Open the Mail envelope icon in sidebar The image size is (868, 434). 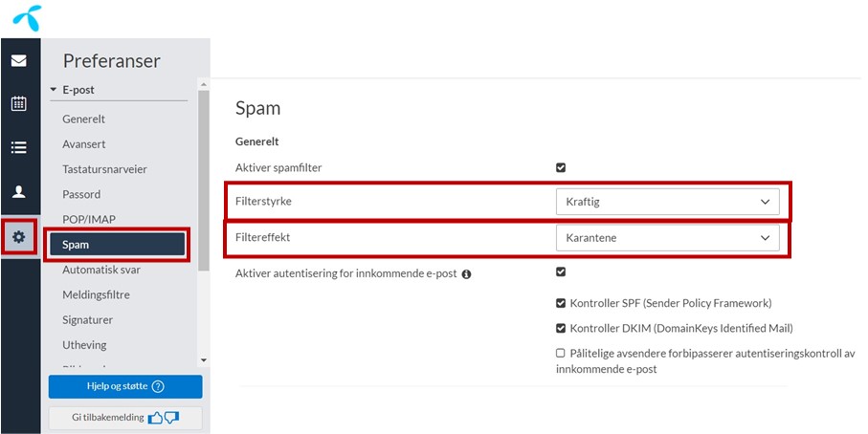18,61
